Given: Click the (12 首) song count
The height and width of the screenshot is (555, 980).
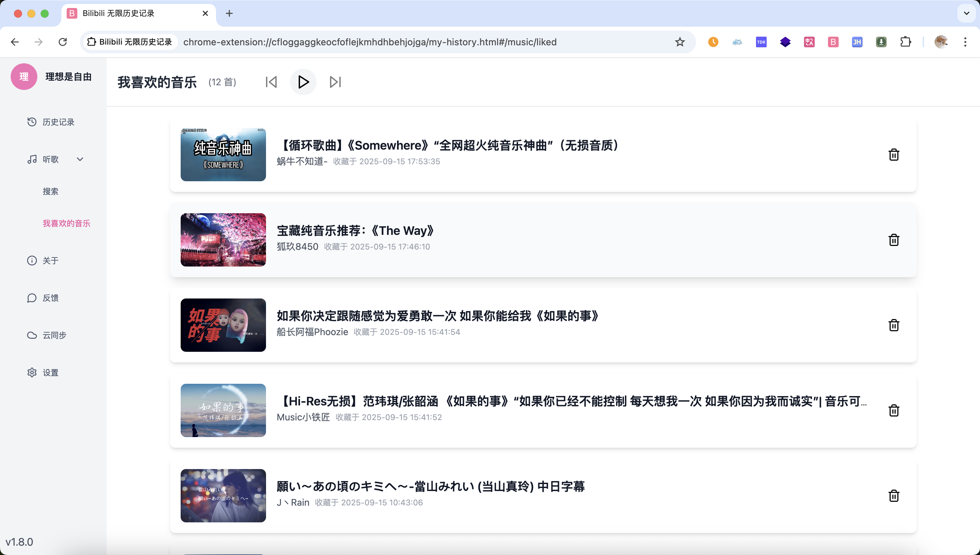Looking at the screenshot, I should 222,82.
